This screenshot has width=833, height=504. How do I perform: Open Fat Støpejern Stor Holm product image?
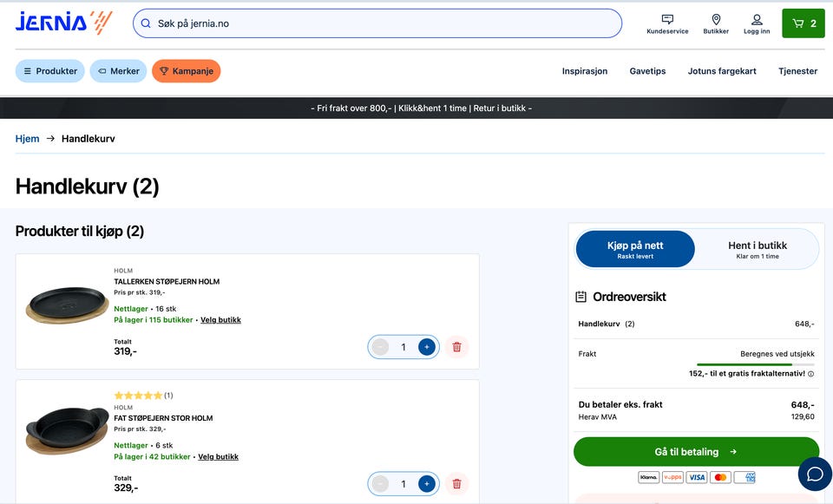tap(67, 430)
